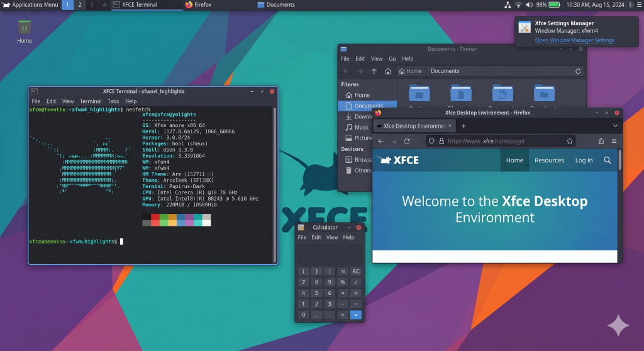
Task: Click the Firefox page scrollbar
Action: pos(619,160)
